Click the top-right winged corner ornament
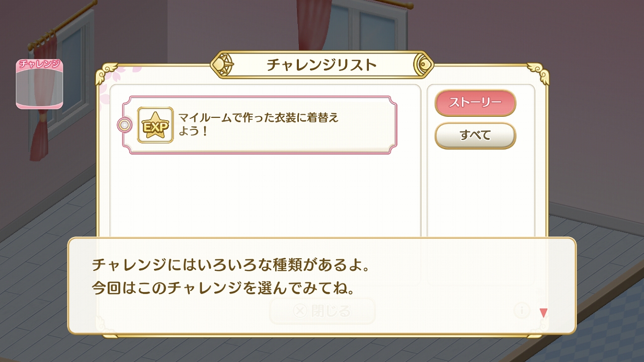 537,74
